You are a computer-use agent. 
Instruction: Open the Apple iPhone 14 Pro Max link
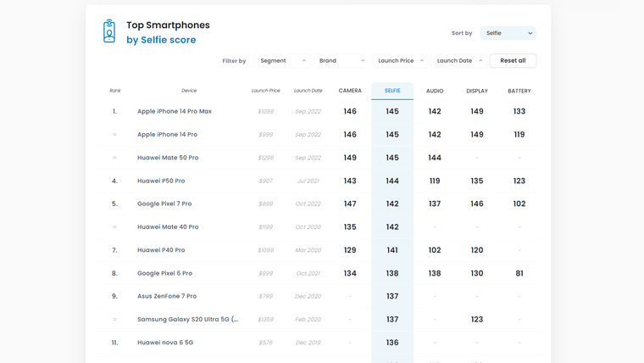click(x=175, y=111)
